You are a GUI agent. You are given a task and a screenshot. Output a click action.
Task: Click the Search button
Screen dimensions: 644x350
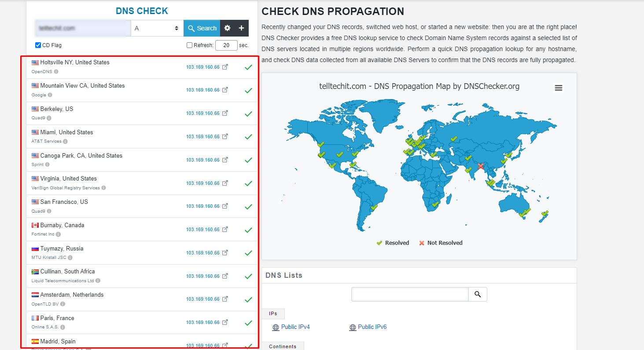[x=202, y=28]
